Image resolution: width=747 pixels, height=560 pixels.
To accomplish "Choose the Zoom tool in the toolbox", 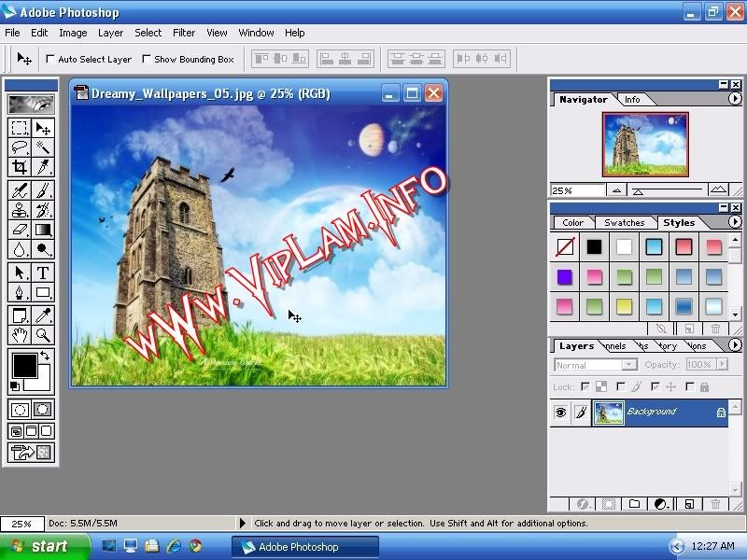I will [x=43, y=335].
